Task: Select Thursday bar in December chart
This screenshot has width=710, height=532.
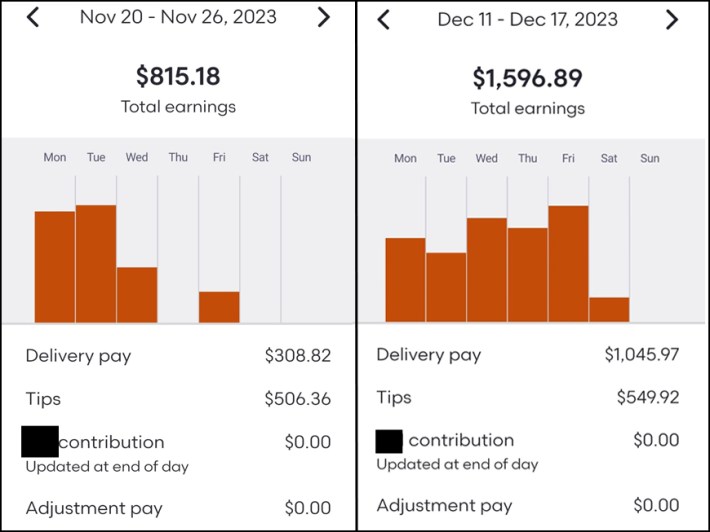Action: click(x=528, y=274)
